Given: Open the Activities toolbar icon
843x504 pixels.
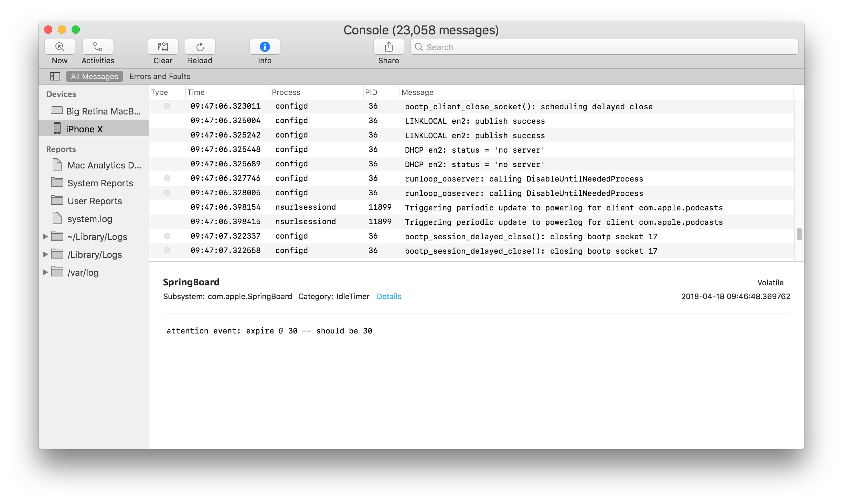Looking at the screenshot, I should coord(98,47).
